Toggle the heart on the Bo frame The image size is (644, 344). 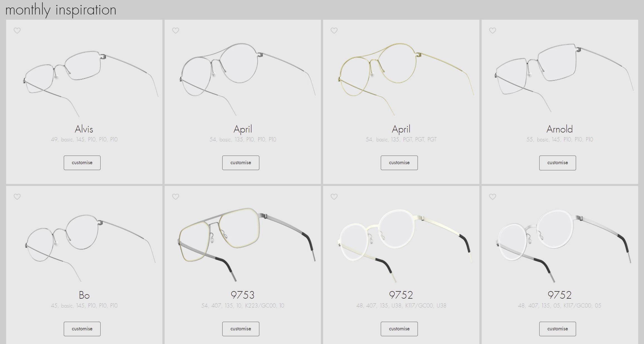[x=17, y=197]
